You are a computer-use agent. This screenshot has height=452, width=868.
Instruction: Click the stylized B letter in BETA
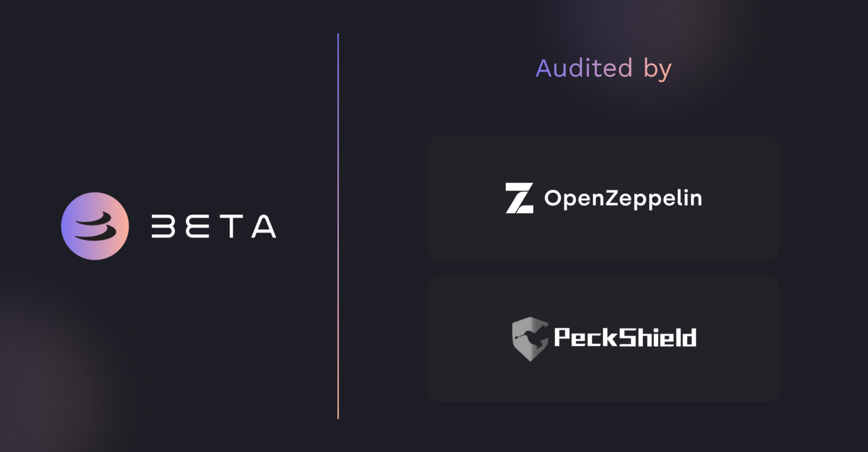(164, 226)
